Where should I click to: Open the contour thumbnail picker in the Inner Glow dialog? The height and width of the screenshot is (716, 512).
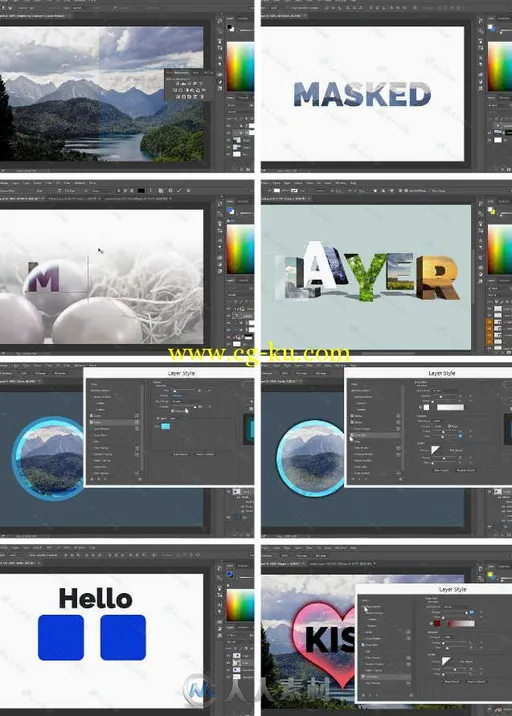[x=435, y=450]
